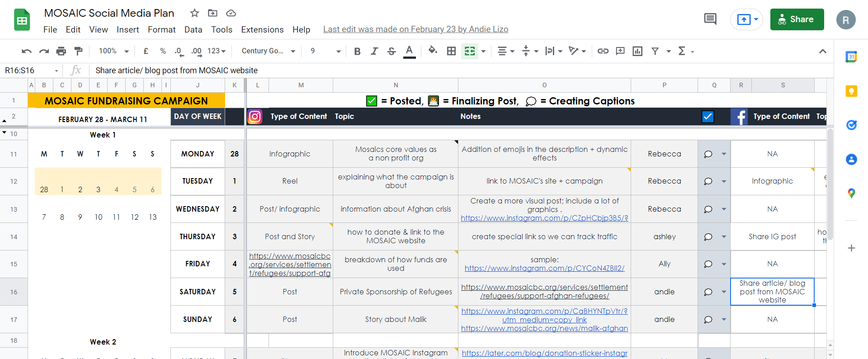Open the comment history icon
This screenshot has height=359, width=868.
[x=710, y=19]
